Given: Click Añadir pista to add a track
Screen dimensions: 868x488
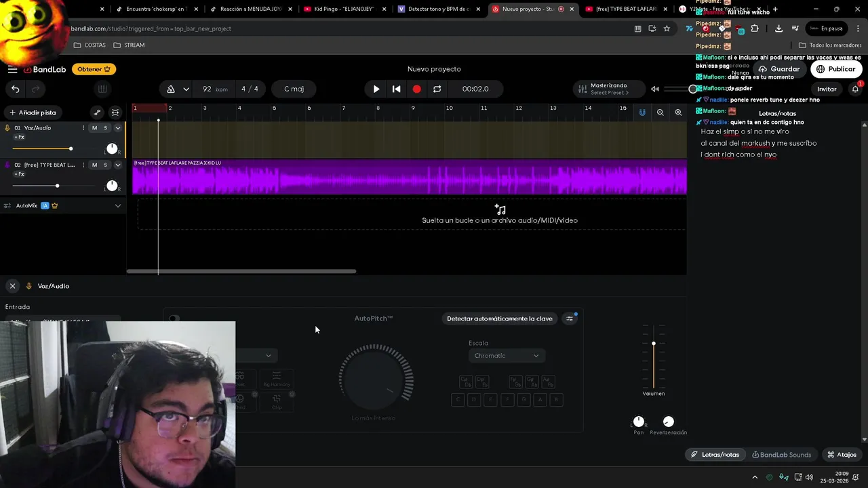Looking at the screenshot, I should tap(33, 113).
